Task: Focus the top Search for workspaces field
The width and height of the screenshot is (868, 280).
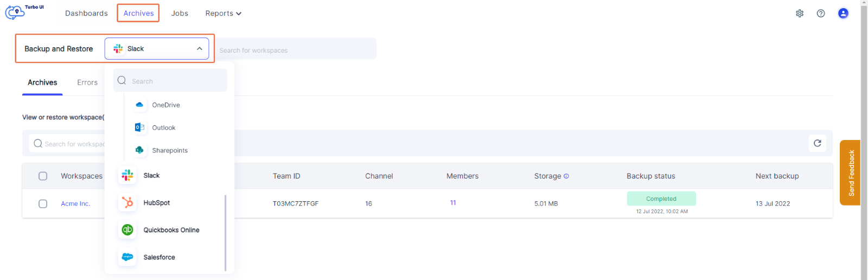Action: [295, 49]
